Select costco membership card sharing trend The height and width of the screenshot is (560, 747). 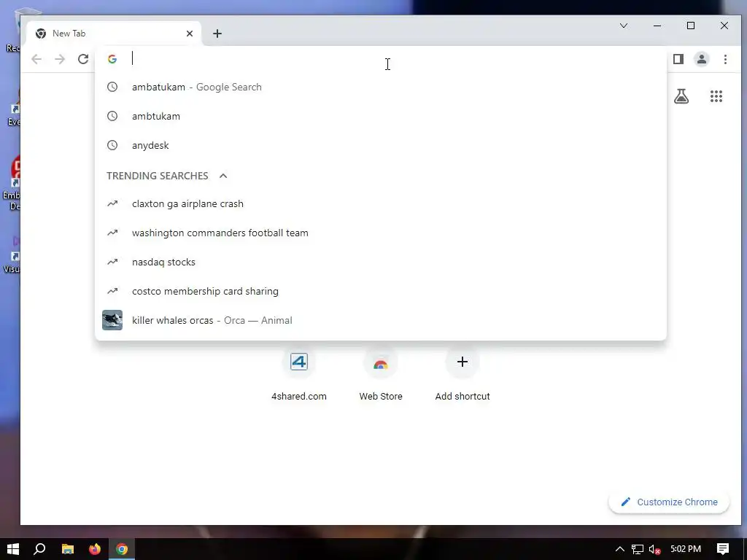381,291
